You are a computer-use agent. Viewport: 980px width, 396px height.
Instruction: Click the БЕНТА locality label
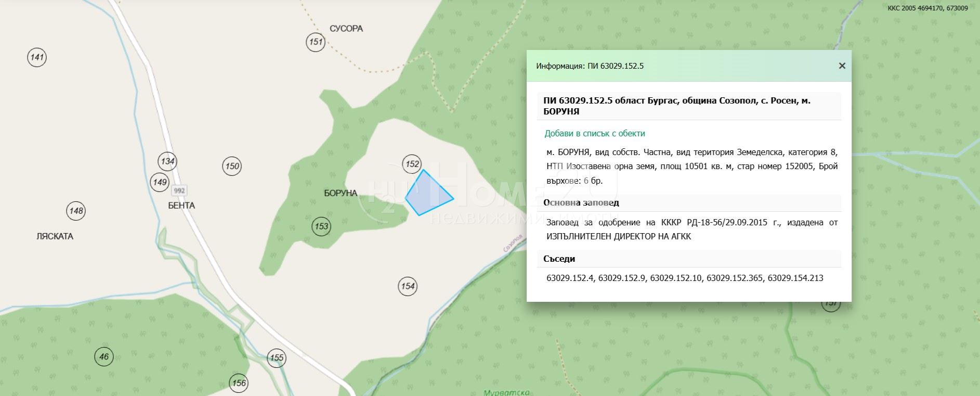(x=181, y=206)
